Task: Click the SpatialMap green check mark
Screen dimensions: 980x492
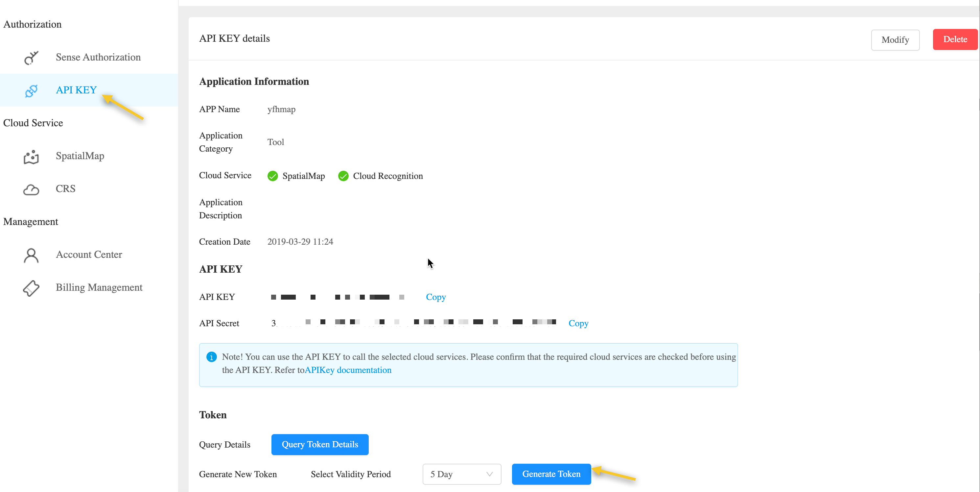Action: [272, 176]
